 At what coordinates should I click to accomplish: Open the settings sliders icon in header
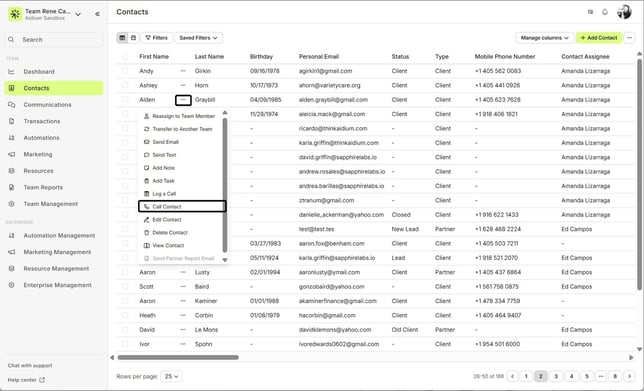590,12
